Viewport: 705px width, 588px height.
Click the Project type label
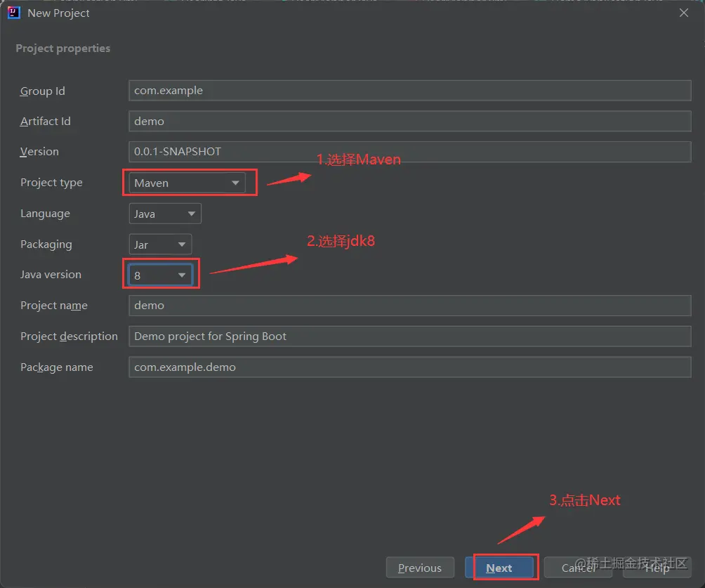pyautogui.click(x=51, y=183)
